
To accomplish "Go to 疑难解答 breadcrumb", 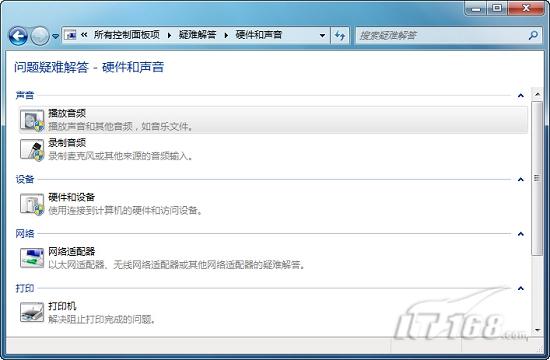I will (x=197, y=35).
